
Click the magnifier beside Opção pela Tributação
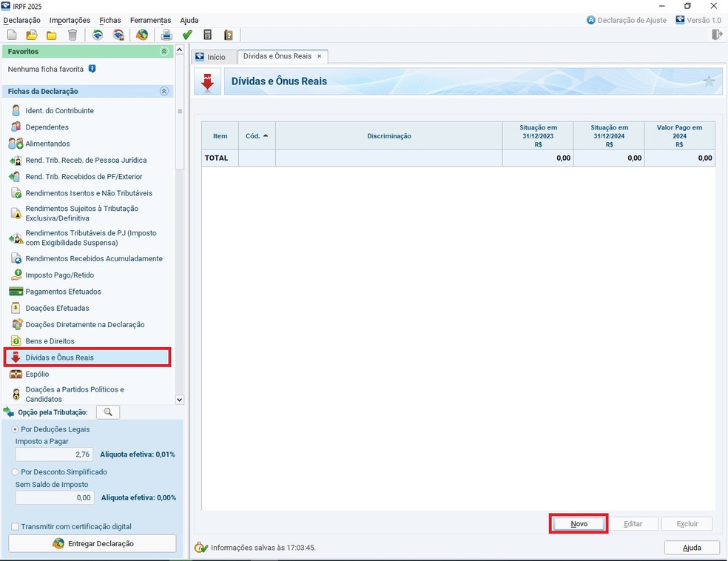click(x=108, y=412)
